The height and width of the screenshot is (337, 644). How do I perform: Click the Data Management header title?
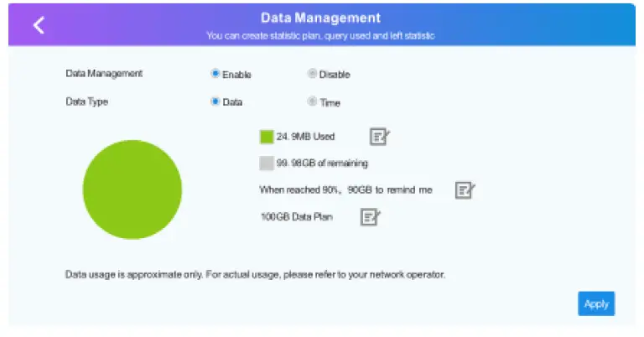pos(320,18)
